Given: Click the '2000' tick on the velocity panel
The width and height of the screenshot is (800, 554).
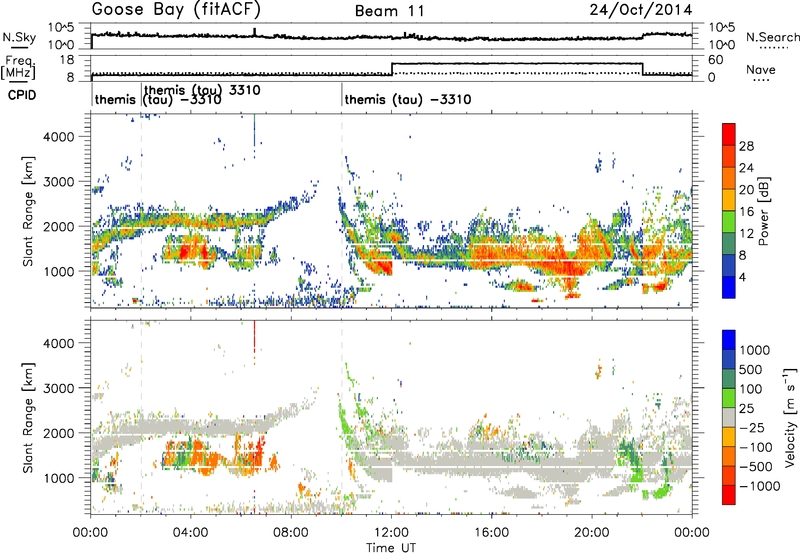Looking at the screenshot, I should tap(59, 433).
